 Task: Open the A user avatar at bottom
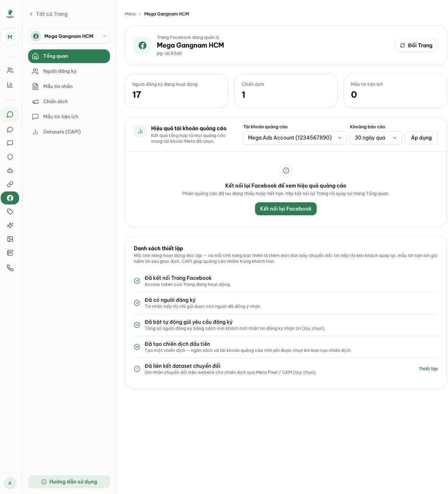click(x=10, y=483)
